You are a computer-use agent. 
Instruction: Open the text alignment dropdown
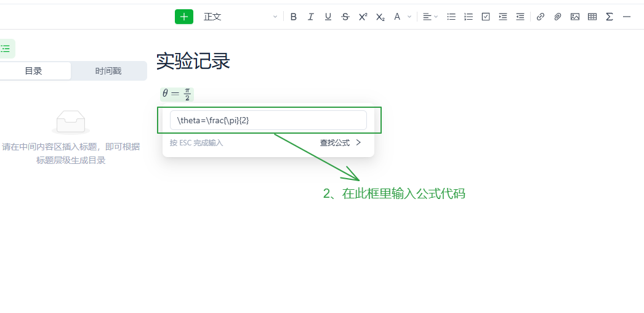tap(430, 17)
